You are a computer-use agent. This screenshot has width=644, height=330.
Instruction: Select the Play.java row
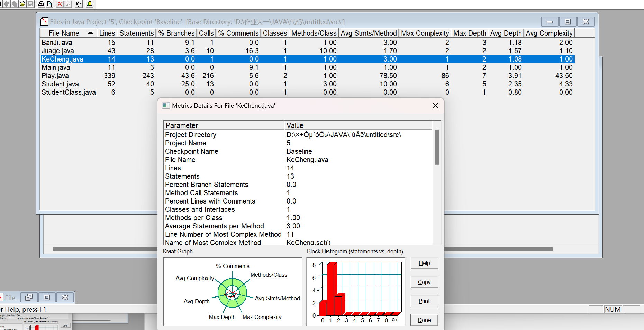[x=307, y=76]
